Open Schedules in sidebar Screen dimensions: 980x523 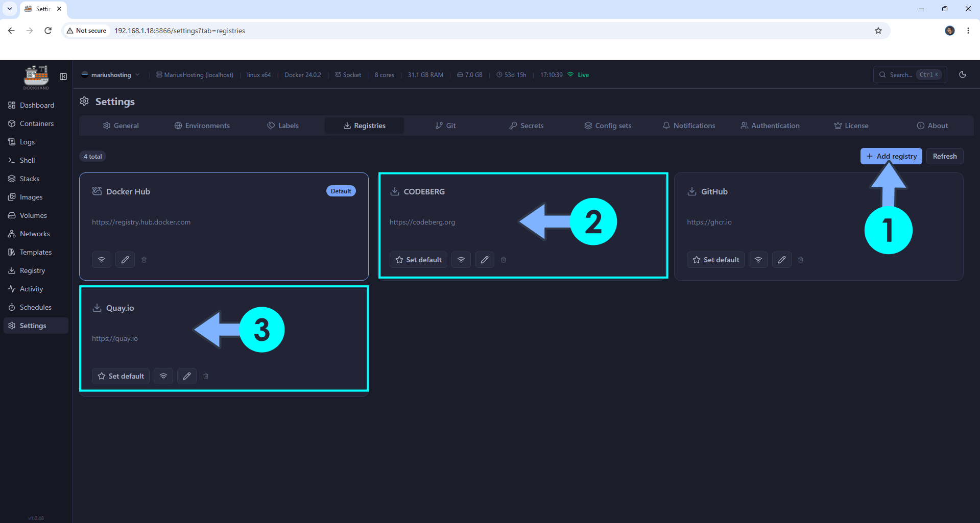(x=36, y=307)
